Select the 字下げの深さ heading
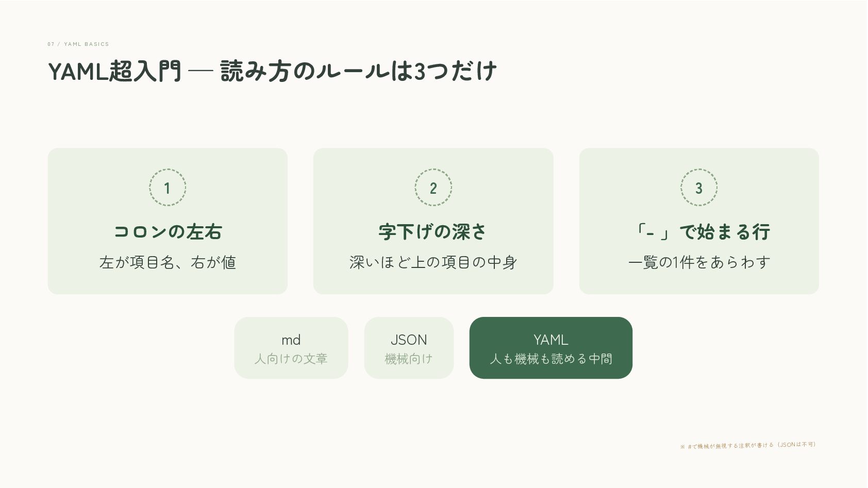The height and width of the screenshot is (488, 868). 433,232
